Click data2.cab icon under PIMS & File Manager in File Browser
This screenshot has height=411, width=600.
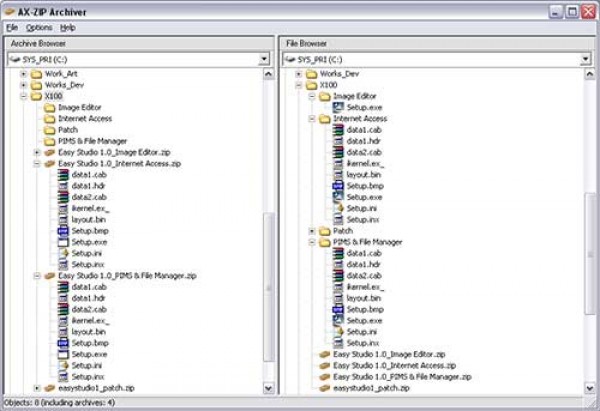point(338,276)
